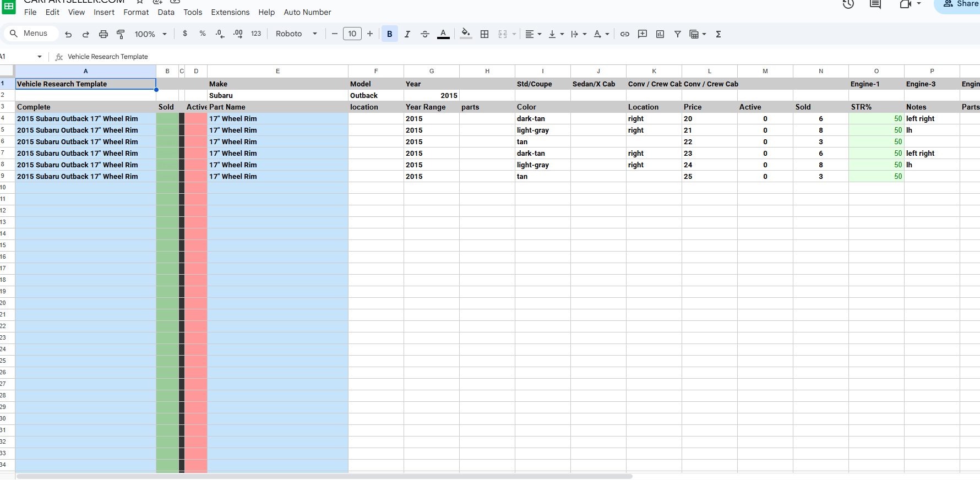Click the STR% header cell

876,107
